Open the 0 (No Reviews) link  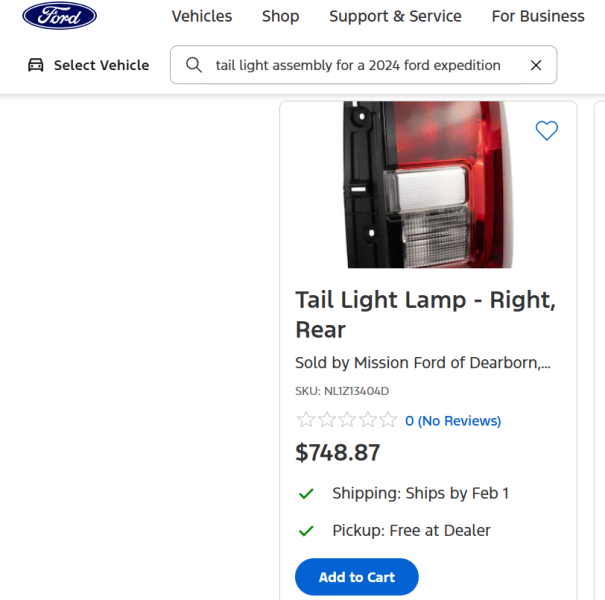[x=453, y=421]
